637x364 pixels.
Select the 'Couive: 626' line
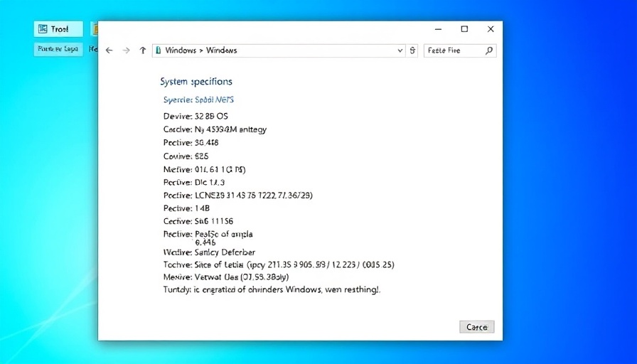click(186, 156)
